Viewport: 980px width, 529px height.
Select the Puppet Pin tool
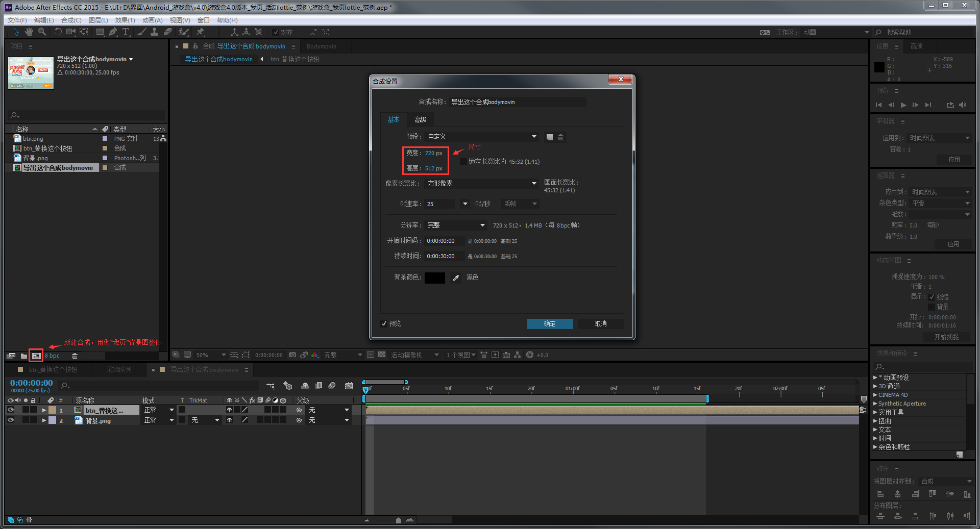click(200, 32)
